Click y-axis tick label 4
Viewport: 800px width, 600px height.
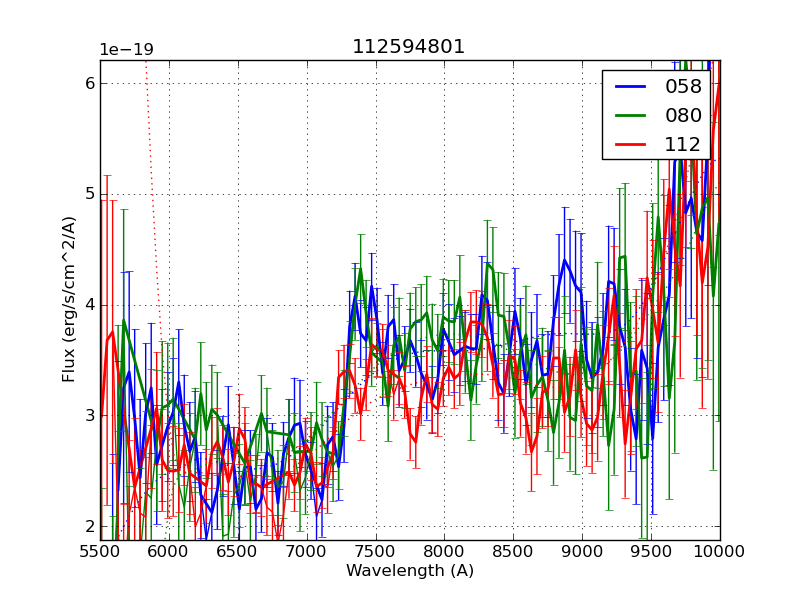pyautogui.click(x=89, y=305)
